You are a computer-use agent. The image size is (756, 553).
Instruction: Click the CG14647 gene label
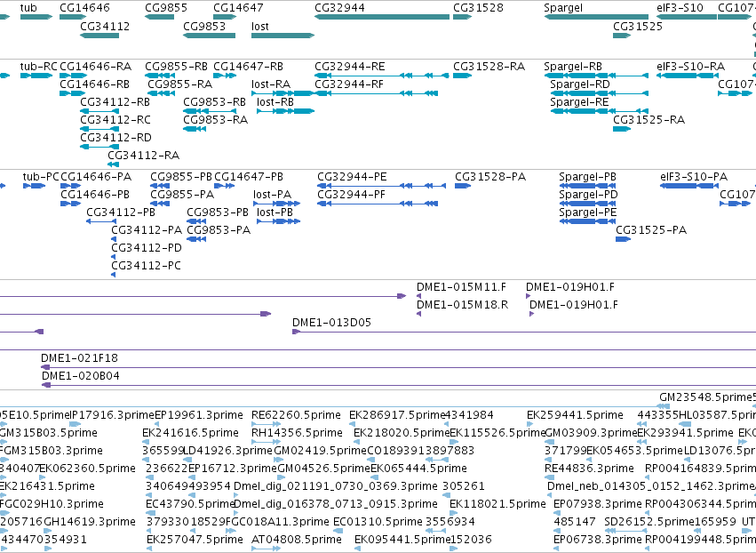[239, 8]
